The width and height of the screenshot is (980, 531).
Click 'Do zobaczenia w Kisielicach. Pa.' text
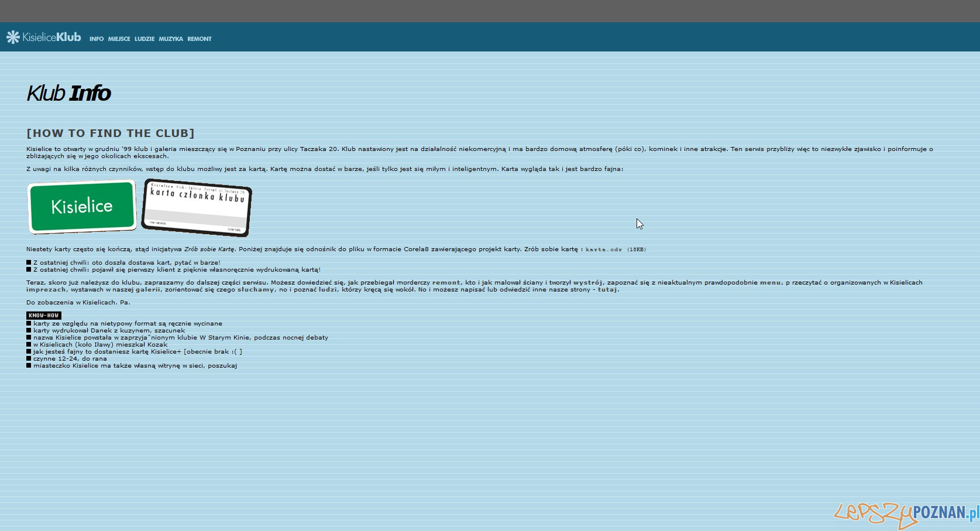point(78,302)
